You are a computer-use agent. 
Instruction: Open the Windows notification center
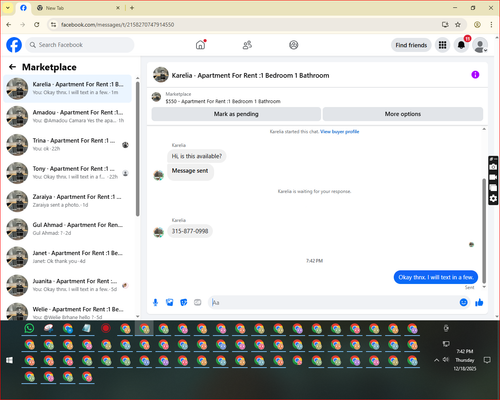click(487, 360)
